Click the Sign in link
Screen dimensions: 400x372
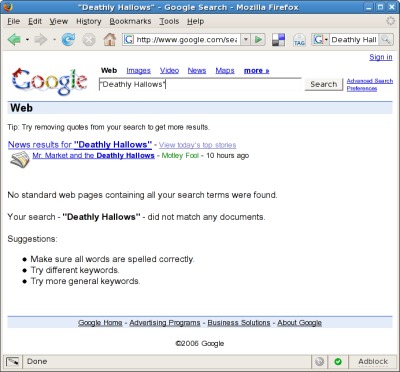pyautogui.click(x=381, y=57)
